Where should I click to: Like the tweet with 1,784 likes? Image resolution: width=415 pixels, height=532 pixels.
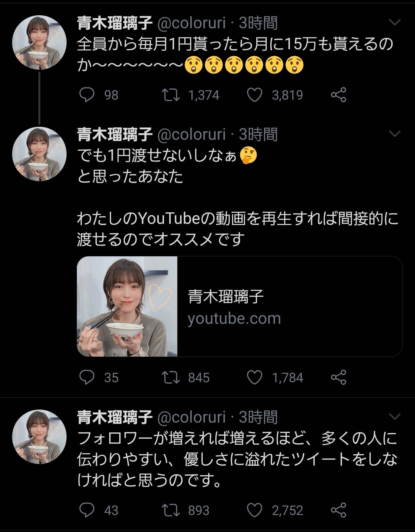(255, 378)
